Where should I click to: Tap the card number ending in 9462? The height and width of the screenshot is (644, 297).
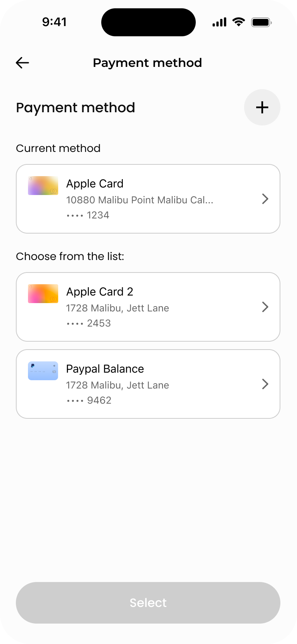(89, 401)
